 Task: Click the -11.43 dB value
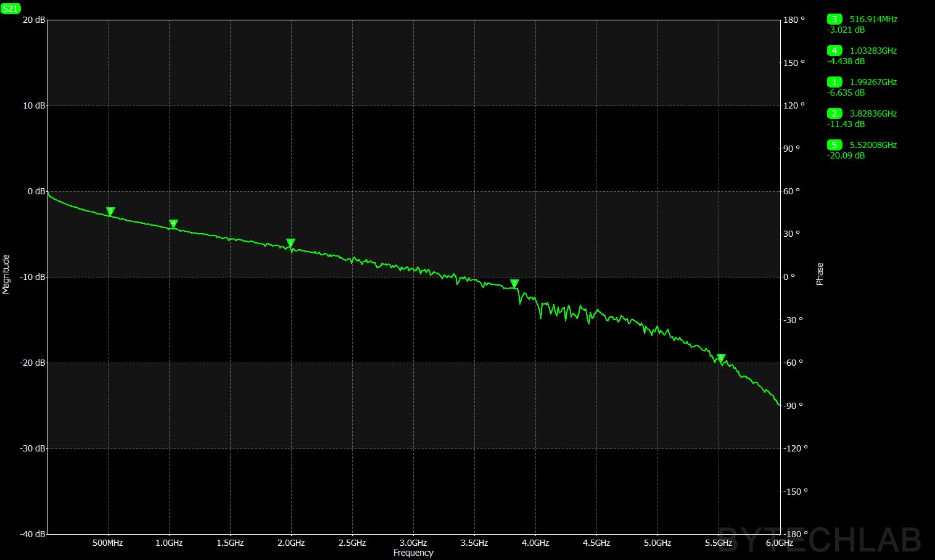coord(846,124)
